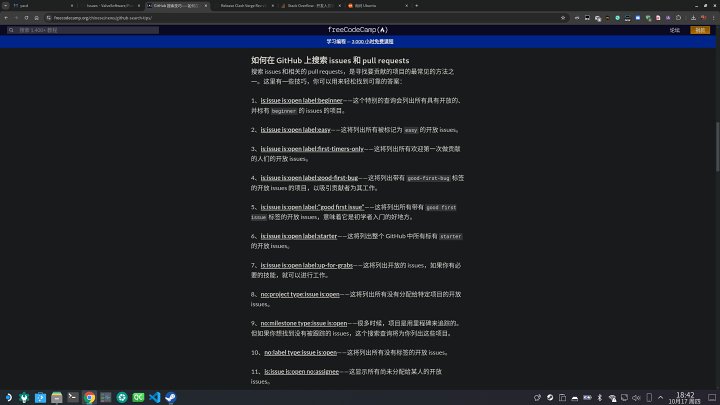Launch Qt Creator from taskbar
Viewport: 720px width, 405px height.
[x=138, y=397]
